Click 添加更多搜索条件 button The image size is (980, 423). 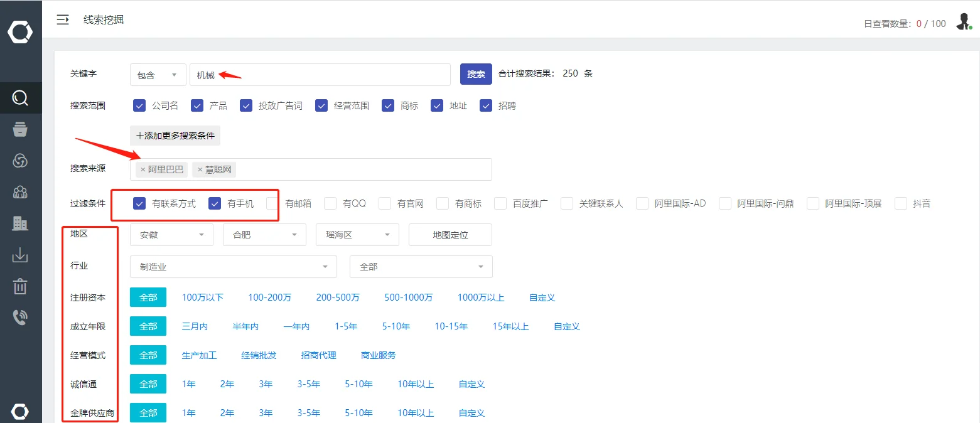[x=175, y=136]
